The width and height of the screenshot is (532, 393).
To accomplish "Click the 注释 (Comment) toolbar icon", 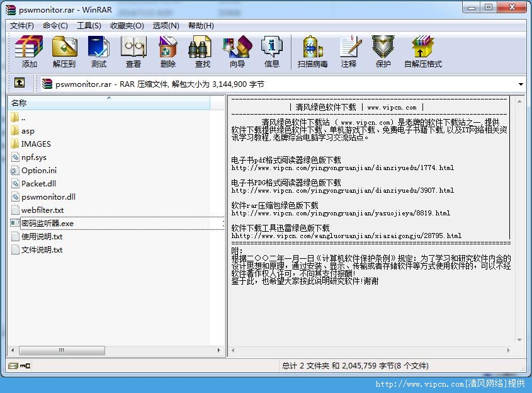I will click(349, 52).
